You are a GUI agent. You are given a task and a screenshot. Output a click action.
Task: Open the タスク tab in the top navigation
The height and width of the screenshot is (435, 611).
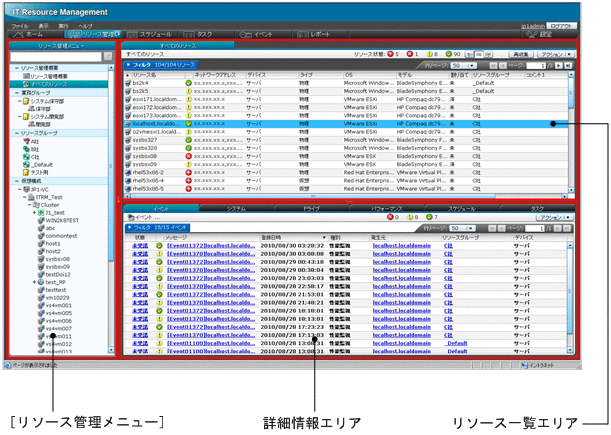200,35
